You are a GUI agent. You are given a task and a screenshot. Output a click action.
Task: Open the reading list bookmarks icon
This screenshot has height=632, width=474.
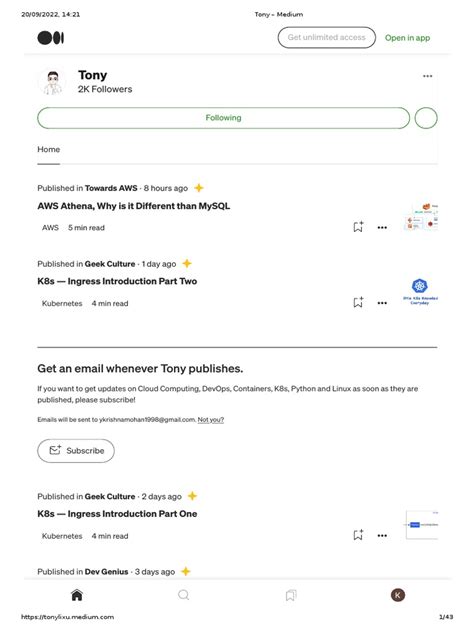click(x=291, y=595)
